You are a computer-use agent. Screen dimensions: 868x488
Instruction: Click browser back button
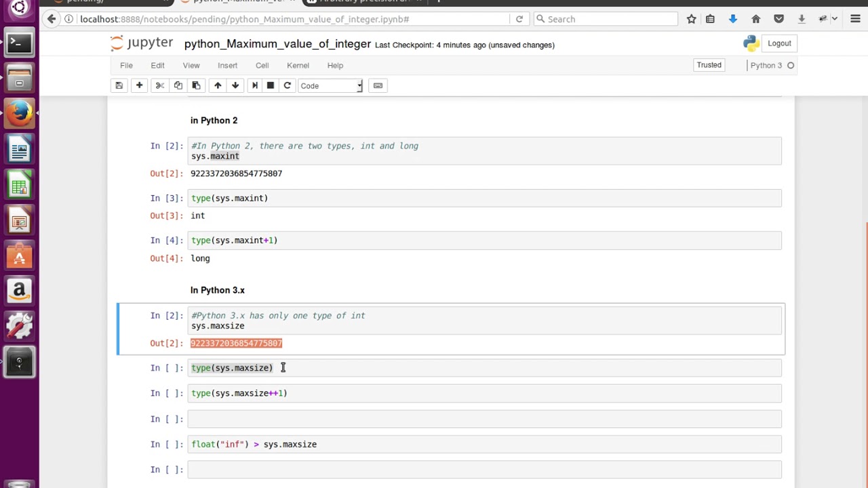52,19
